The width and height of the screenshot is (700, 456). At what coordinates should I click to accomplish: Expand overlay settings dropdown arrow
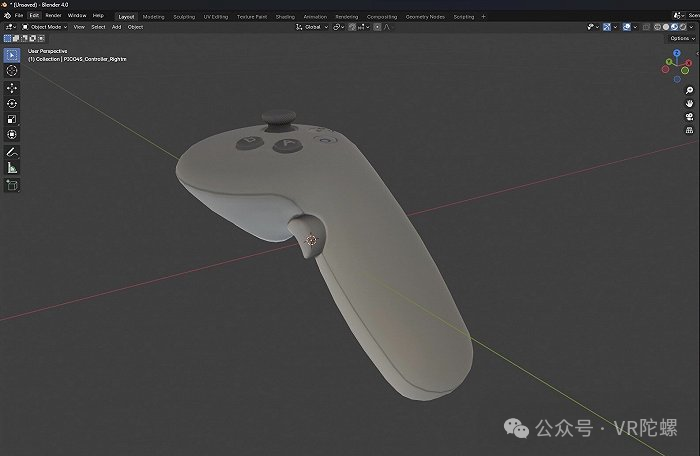point(635,27)
